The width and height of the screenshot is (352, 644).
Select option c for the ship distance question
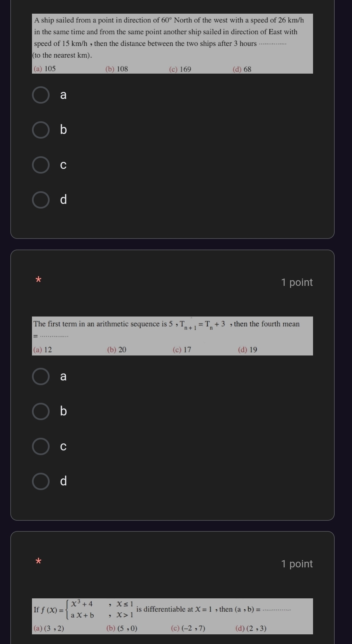pyautogui.click(x=41, y=165)
